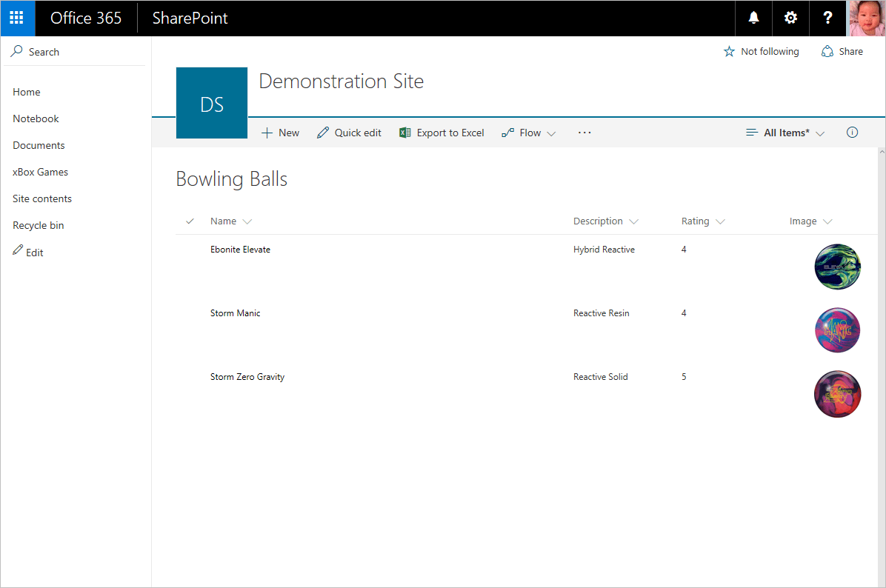
Task: Expand the Name column menu
Action: 248,221
